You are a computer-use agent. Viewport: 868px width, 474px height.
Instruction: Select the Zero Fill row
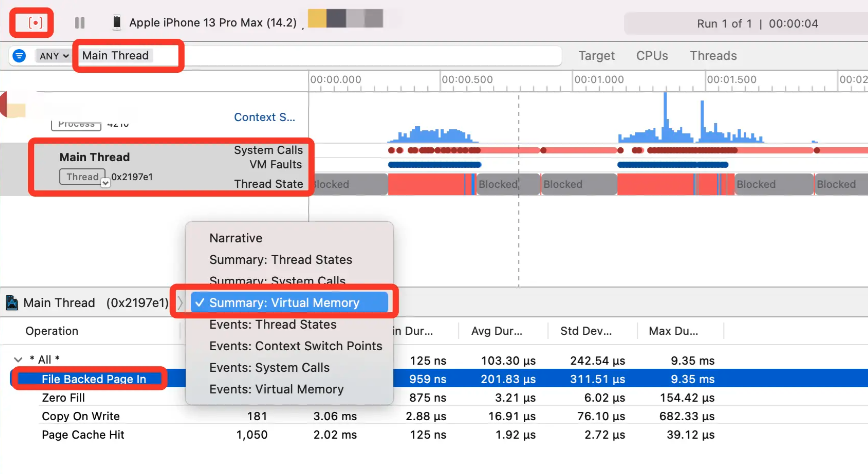pyautogui.click(x=434, y=398)
